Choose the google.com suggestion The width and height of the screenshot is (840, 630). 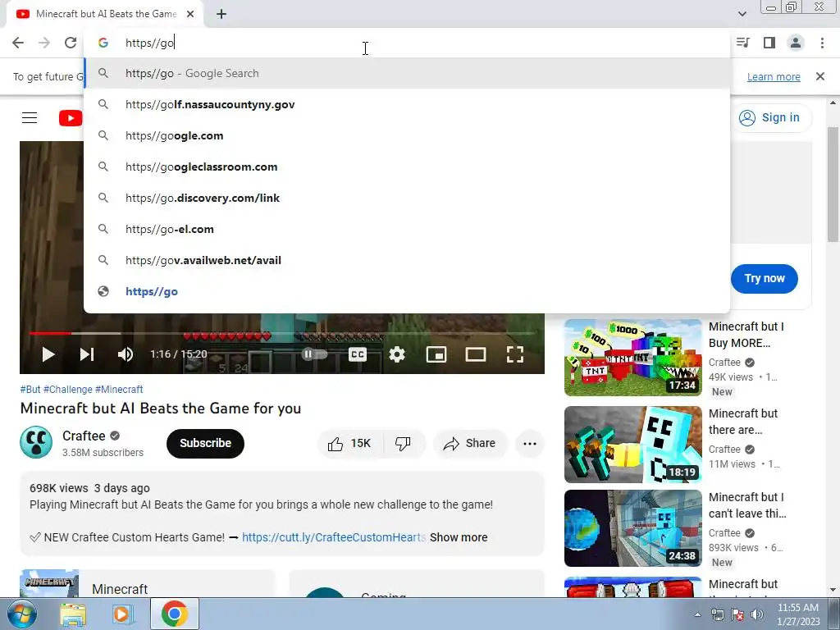click(x=407, y=135)
